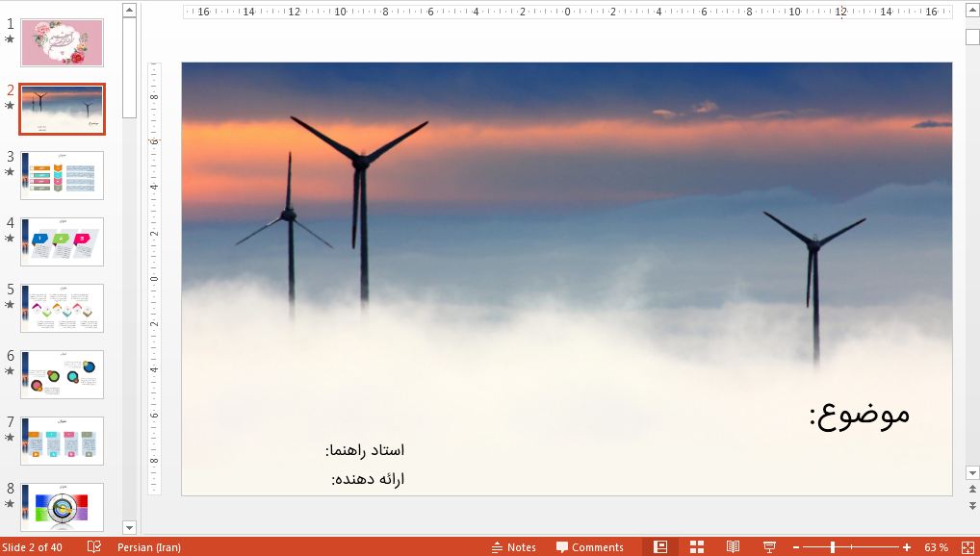Switch to Reading View
Viewport: 980px width, 556px height.
pyautogui.click(x=733, y=546)
